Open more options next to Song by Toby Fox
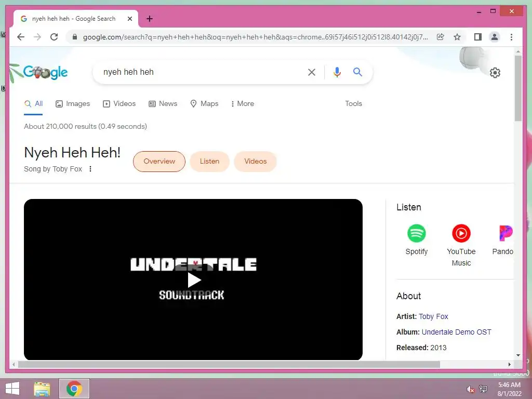 [x=90, y=169]
